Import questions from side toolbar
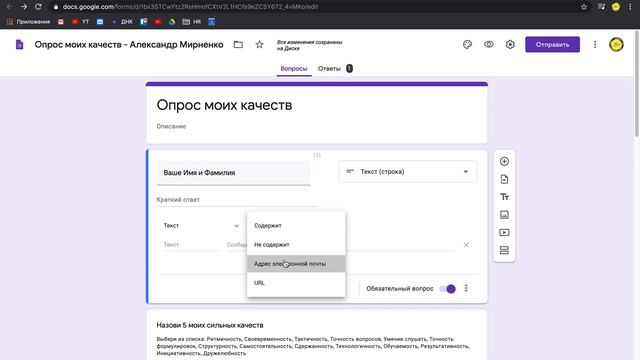640x360 pixels. pyautogui.click(x=504, y=179)
